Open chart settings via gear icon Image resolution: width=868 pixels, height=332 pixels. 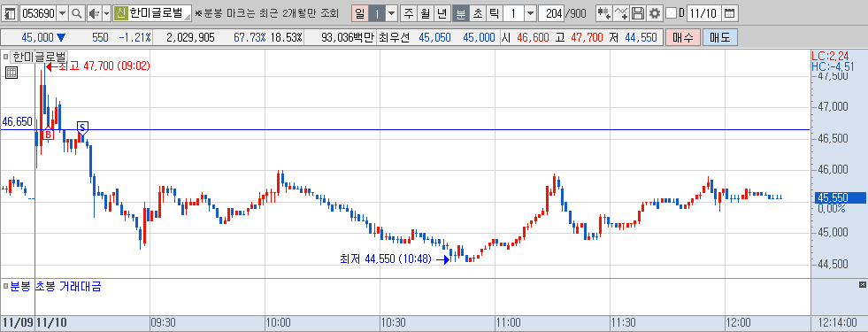pos(655,12)
